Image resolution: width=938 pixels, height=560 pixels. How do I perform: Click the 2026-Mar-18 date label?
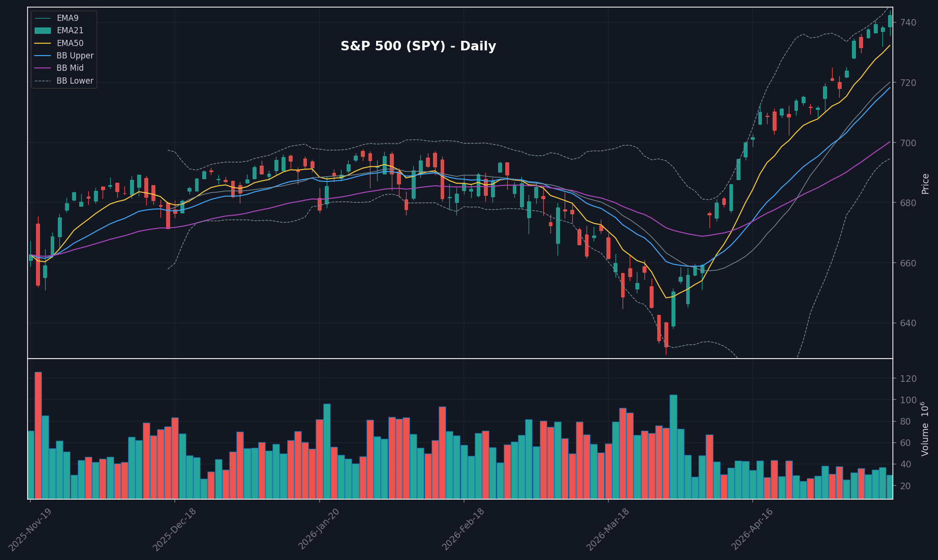(x=607, y=530)
